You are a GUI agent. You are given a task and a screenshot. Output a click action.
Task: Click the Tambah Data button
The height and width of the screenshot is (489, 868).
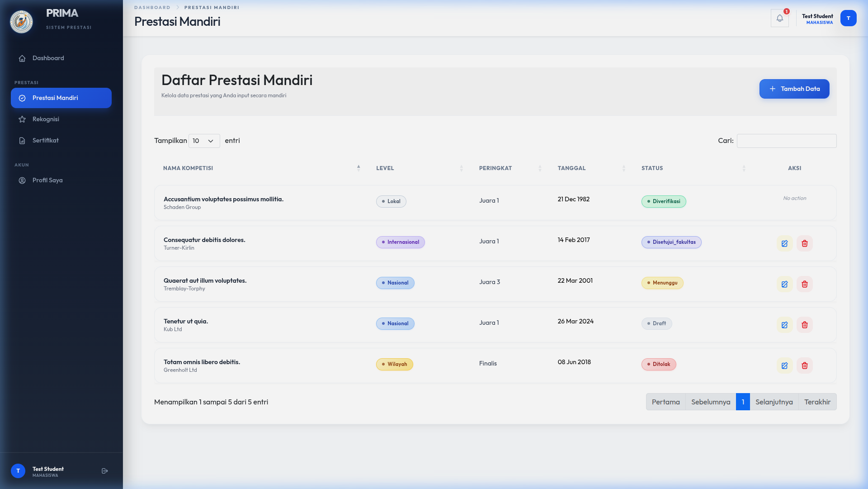(x=794, y=89)
